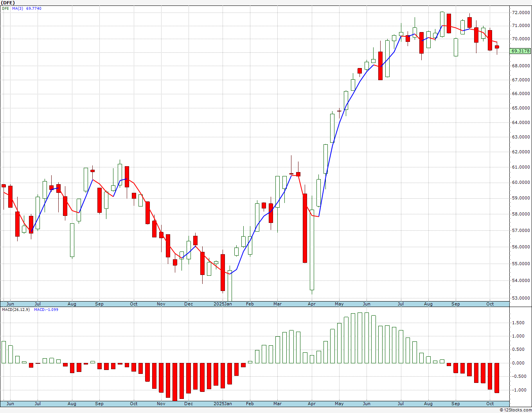Click the MACD(26,12,9) indicator label
The image size is (532, 413).
tap(16, 310)
